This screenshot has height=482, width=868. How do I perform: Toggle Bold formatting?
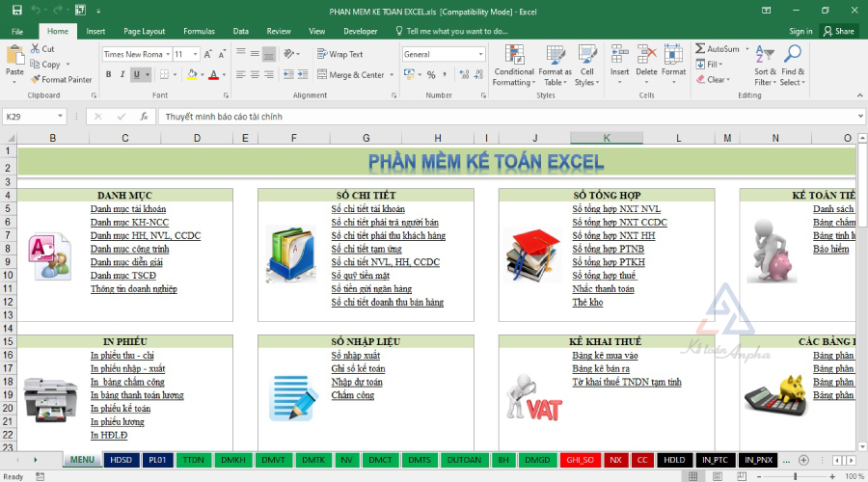coord(108,74)
